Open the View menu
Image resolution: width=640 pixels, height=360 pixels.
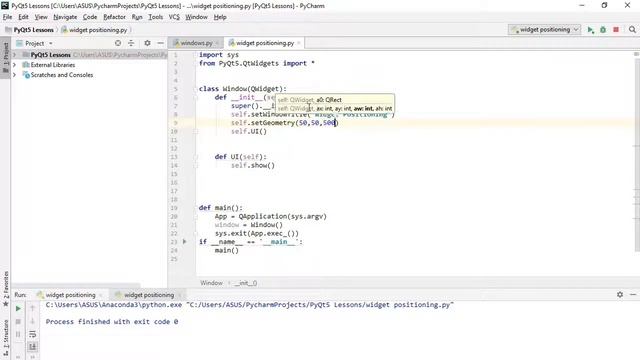(41, 17)
